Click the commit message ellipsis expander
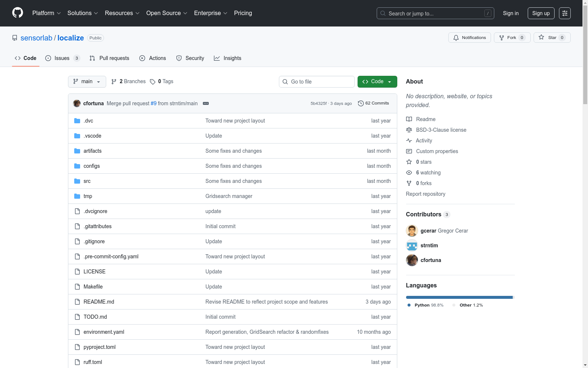The image size is (588, 368). tap(206, 103)
